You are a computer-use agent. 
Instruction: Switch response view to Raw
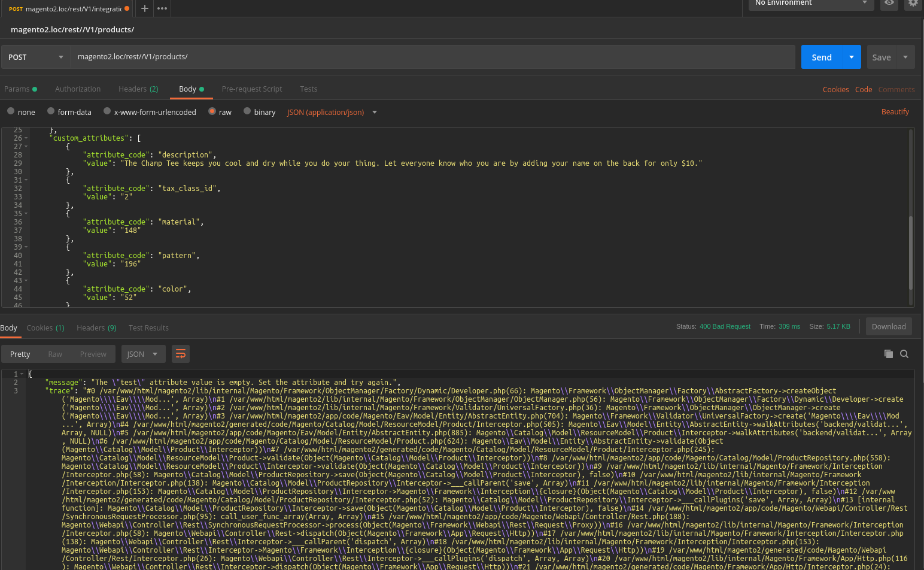coord(55,354)
